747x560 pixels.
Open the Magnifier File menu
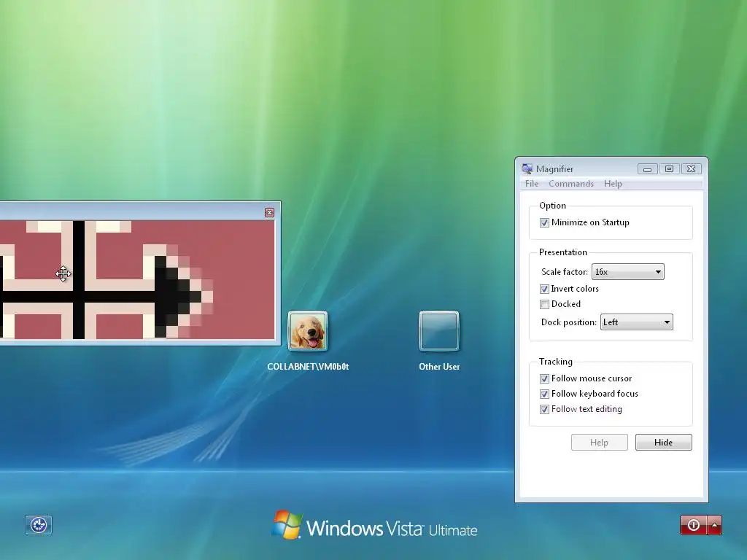(532, 184)
